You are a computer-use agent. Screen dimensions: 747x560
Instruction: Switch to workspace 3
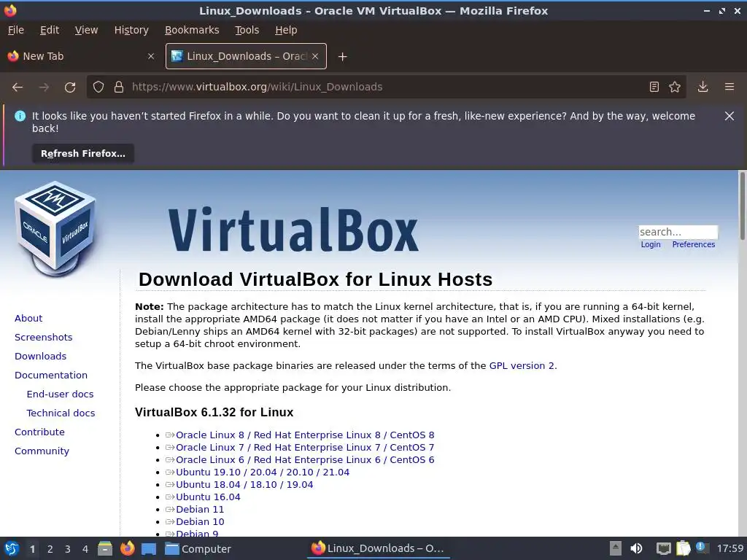tap(68, 549)
